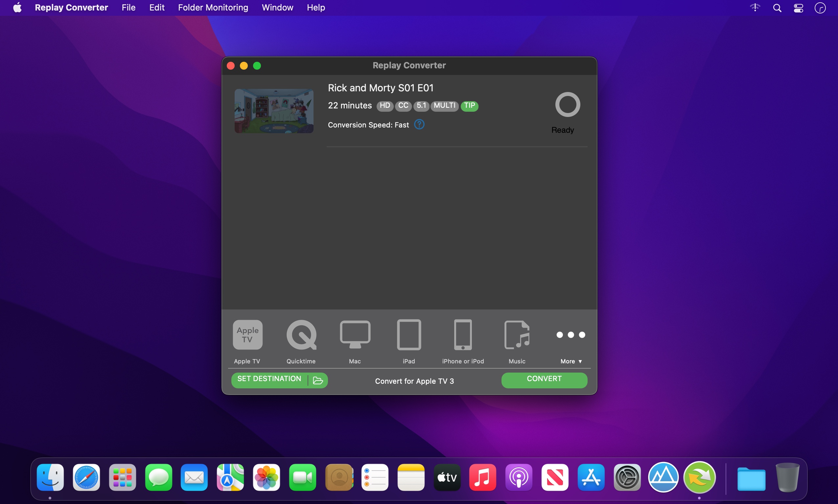The width and height of the screenshot is (838, 504).
Task: Click the Replay Converter dock icon
Action: tap(699, 477)
